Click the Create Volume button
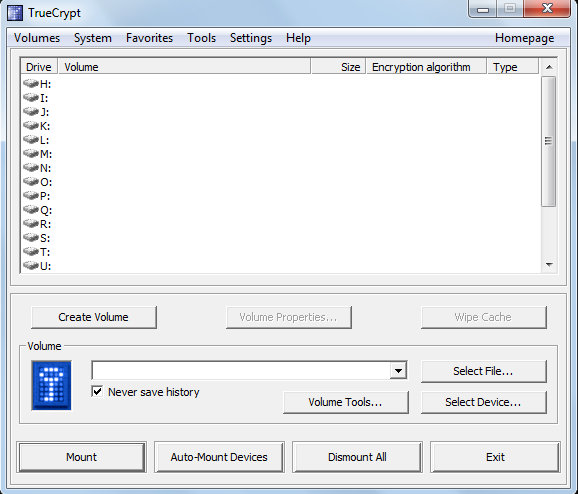Image resolution: width=578 pixels, height=494 pixels. tap(94, 317)
